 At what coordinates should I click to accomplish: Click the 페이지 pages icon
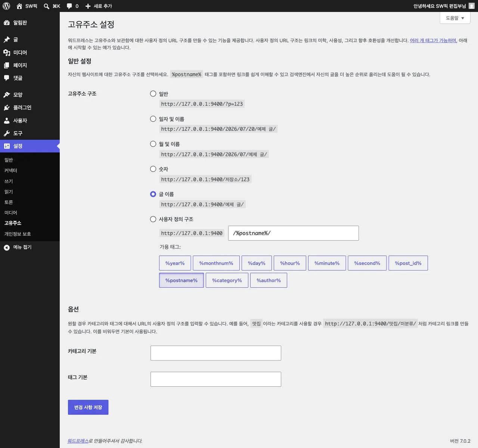[7, 65]
